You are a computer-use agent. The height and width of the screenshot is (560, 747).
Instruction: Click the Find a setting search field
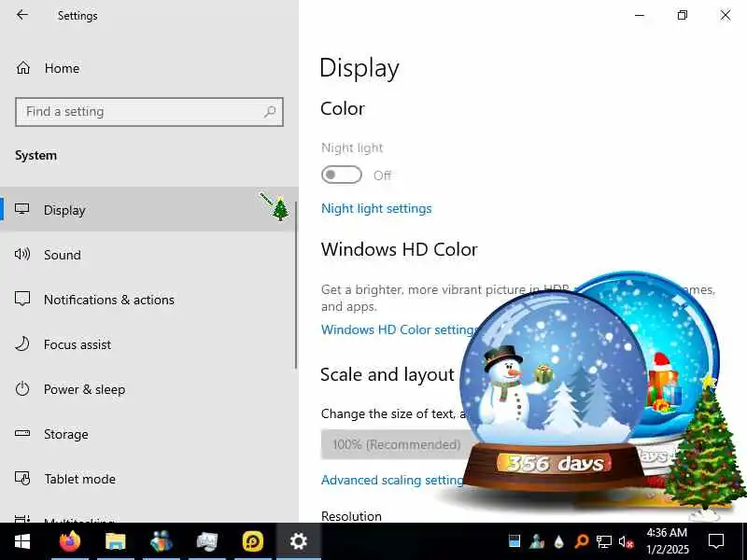(x=149, y=112)
